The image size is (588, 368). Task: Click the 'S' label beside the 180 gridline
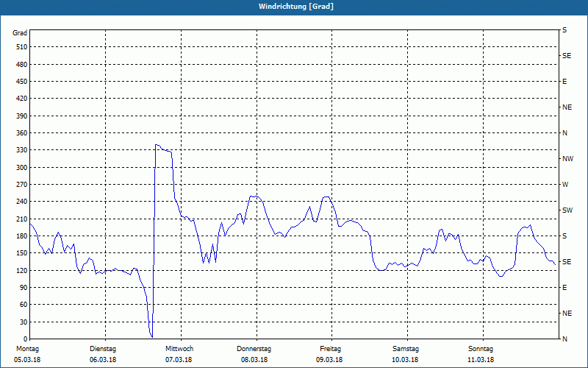564,236
